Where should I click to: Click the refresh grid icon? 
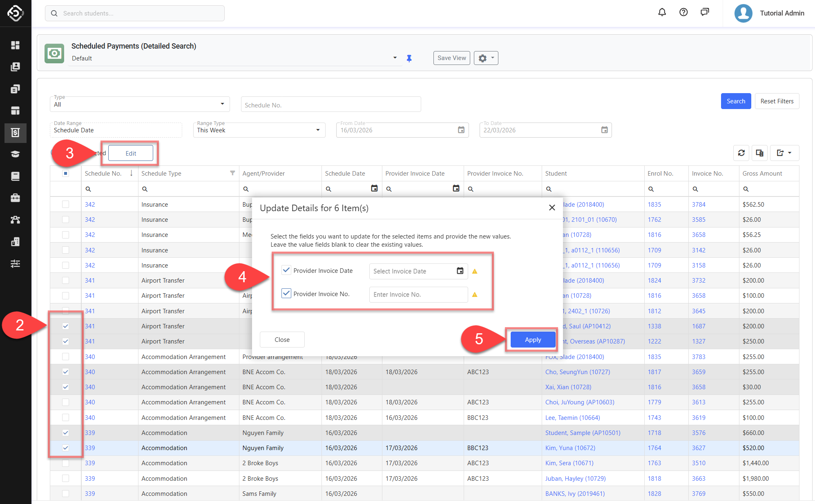point(741,153)
